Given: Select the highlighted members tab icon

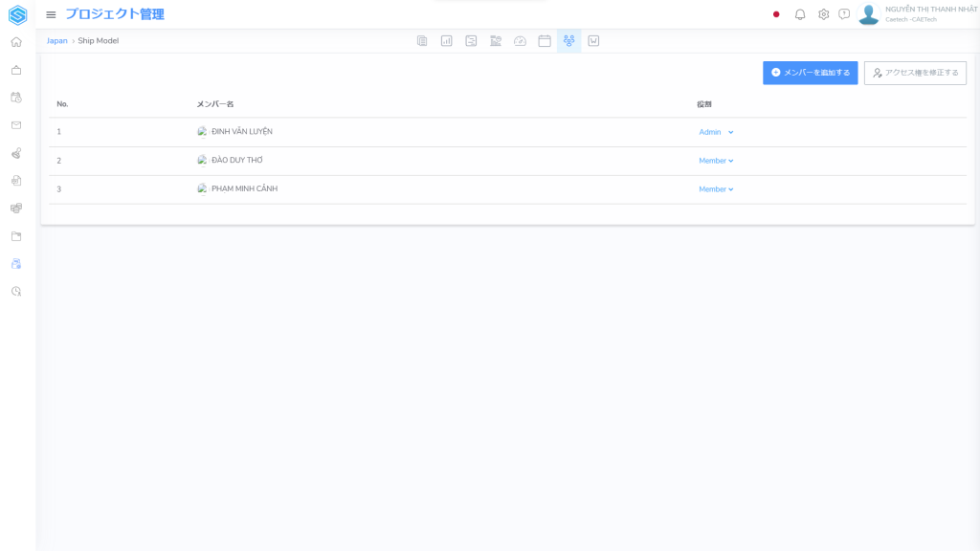Looking at the screenshot, I should [x=568, y=41].
